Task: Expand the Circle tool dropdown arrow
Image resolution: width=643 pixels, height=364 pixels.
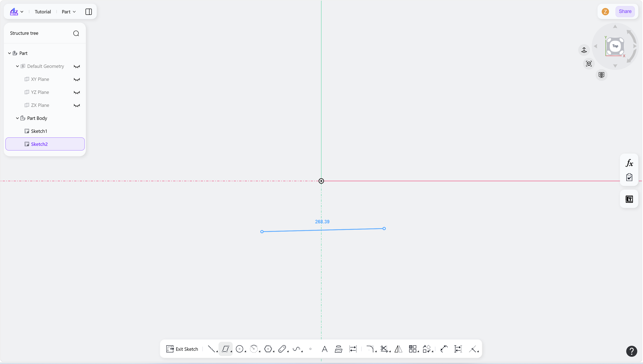Action: tap(245, 351)
